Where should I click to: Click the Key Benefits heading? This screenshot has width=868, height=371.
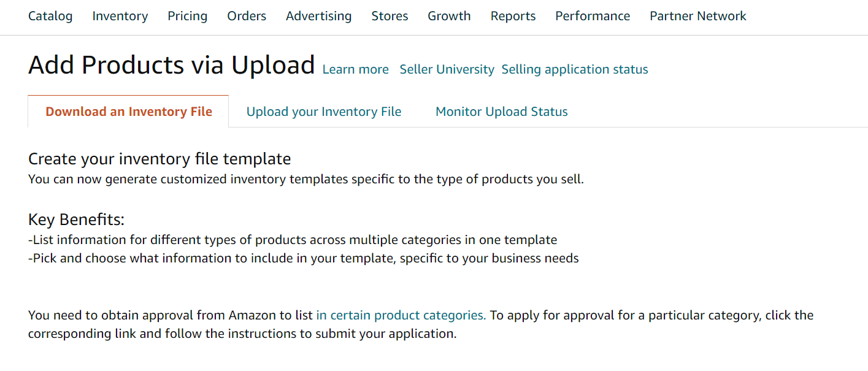76,220
